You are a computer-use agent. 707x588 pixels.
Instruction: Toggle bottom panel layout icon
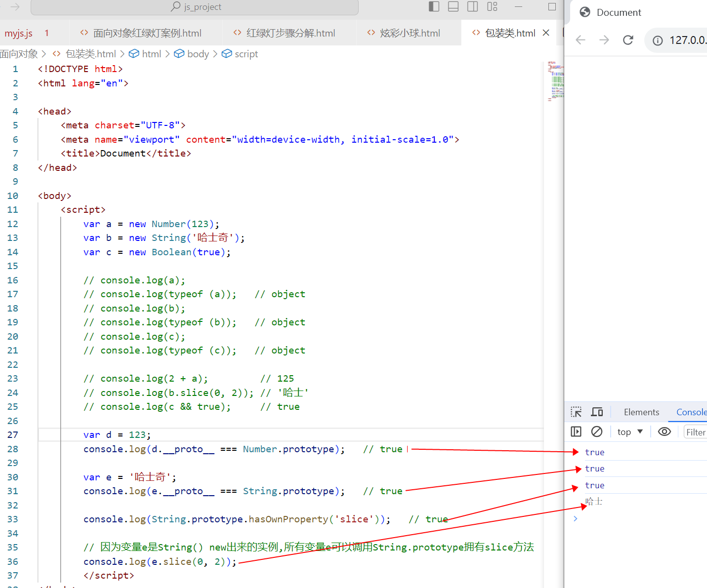click(453, 6)
